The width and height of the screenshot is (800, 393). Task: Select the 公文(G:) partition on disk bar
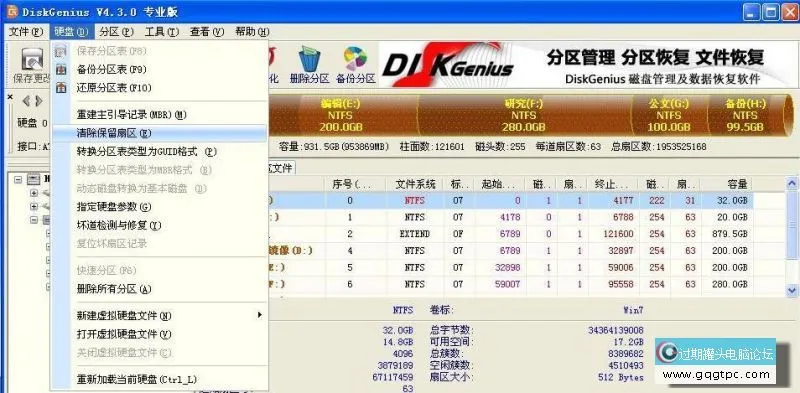coord(669,115)
